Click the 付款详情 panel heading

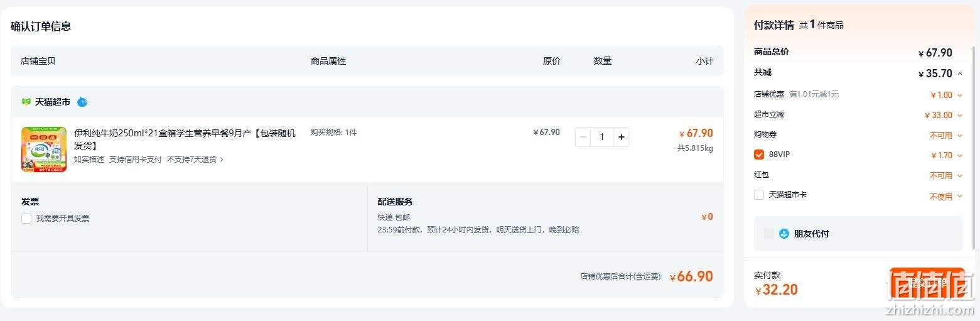[x=773, y=25]
